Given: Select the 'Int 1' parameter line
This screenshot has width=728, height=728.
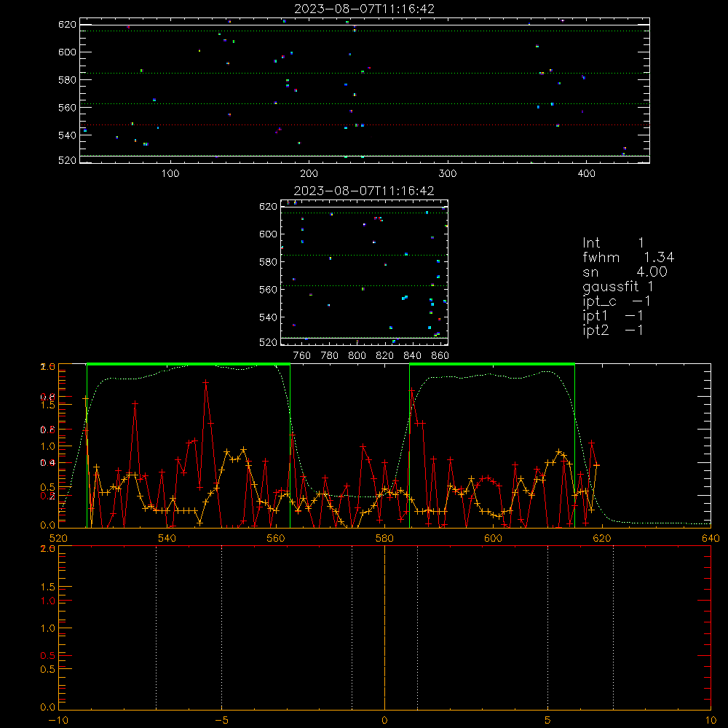Looking at the screenshot, I should pyautogui.click(x=613, y=243).
